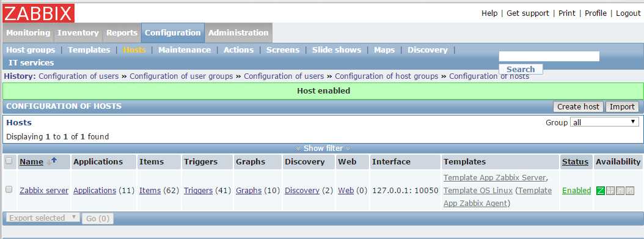Open the Group dropdown
The width and height of the screenshot is (644, 239).
tap(604, 122)
